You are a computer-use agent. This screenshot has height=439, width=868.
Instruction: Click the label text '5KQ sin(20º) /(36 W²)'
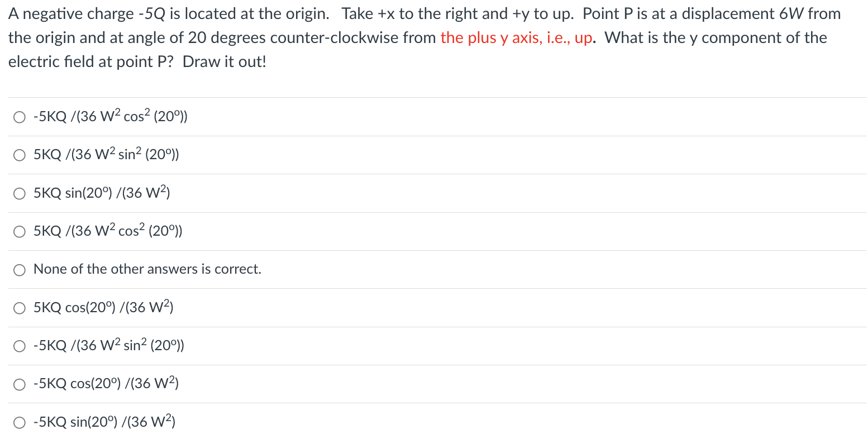(x=102, y=193)
